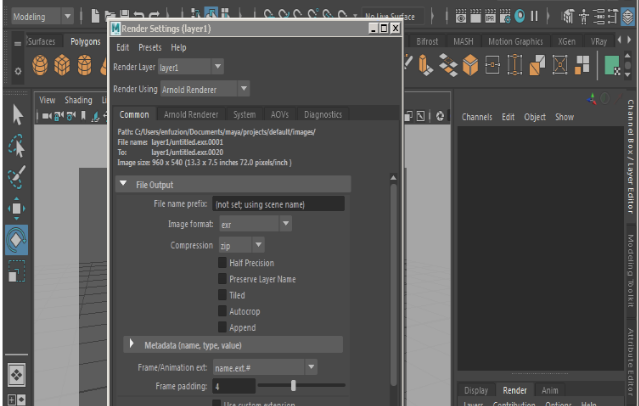Switch to the Diagnostics tab

323,115
